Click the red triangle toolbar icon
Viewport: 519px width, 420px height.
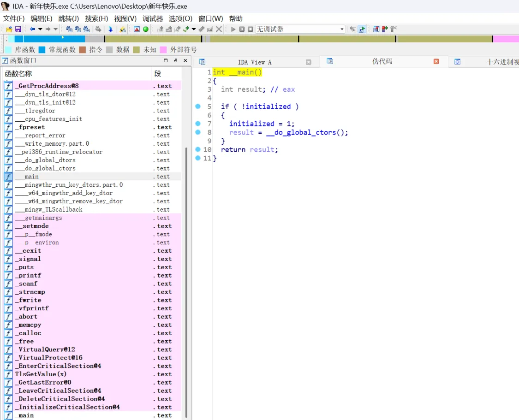[137, 29]
